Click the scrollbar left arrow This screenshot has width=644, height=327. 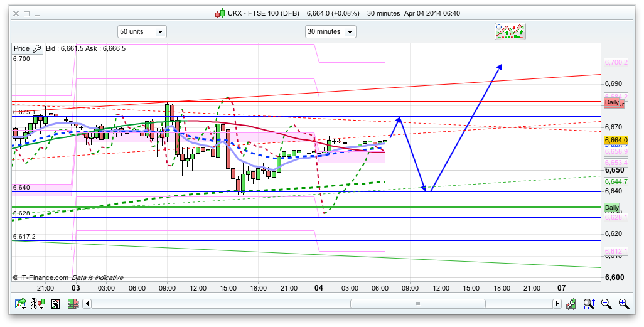point(87,304)
